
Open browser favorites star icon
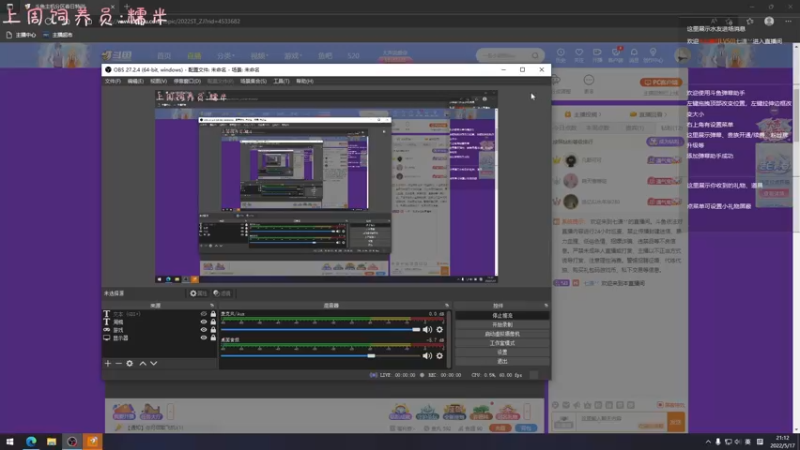[x=749, y=21]
